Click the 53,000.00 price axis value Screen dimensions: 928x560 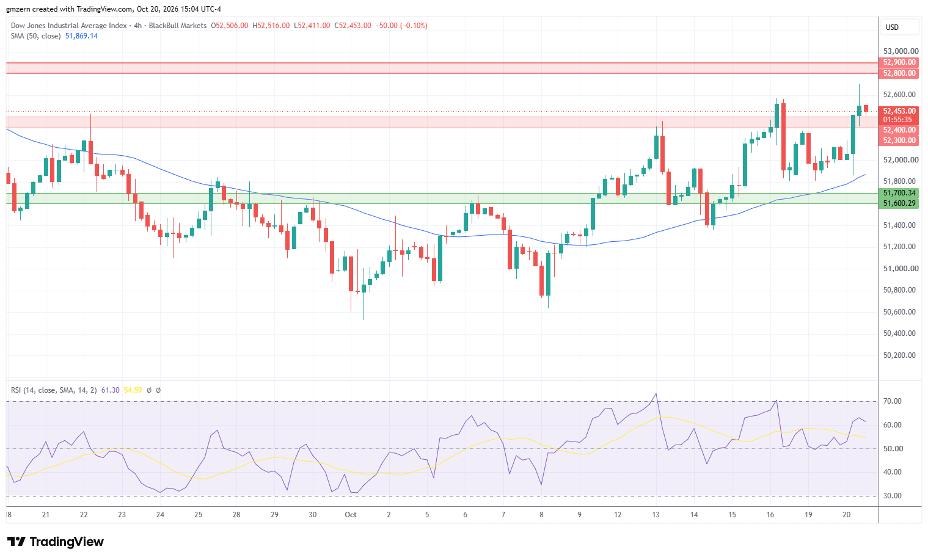click(x=901, y=51)
